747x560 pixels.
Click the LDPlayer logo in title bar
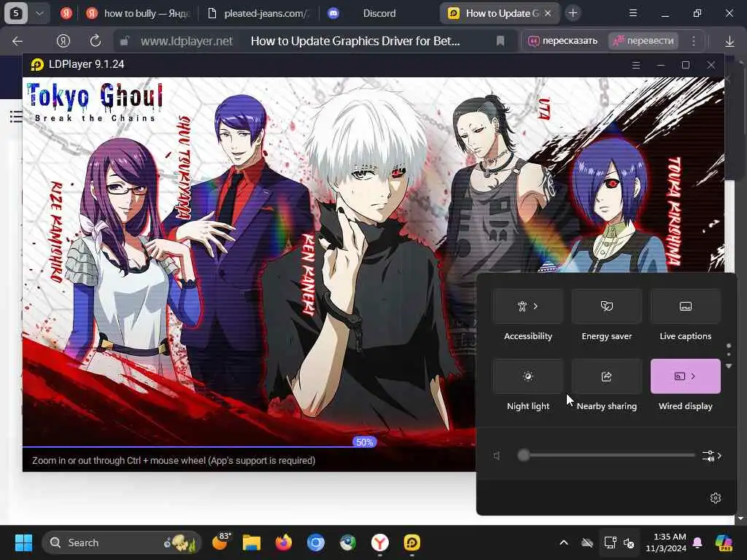pos(36,64)
